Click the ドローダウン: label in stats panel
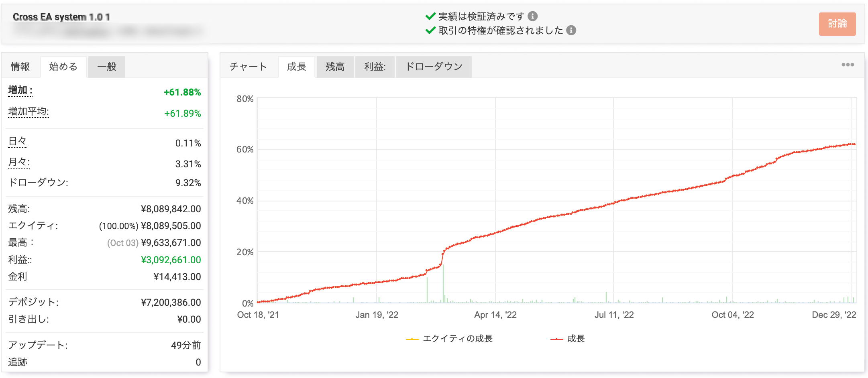 click(38, 183)
